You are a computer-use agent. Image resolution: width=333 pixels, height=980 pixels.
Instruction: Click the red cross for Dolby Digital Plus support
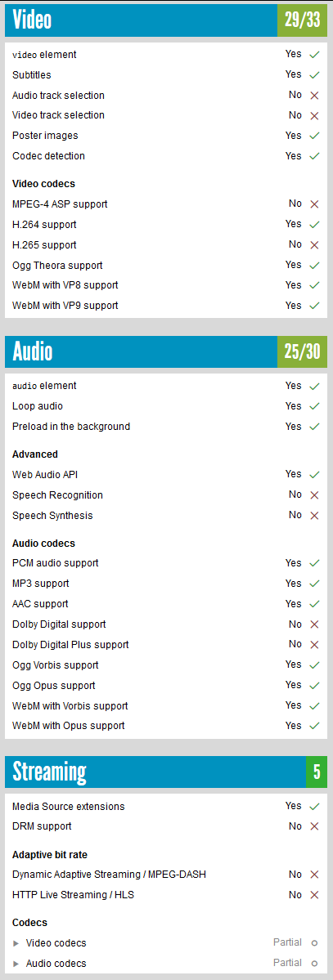[x=314, y=645]
